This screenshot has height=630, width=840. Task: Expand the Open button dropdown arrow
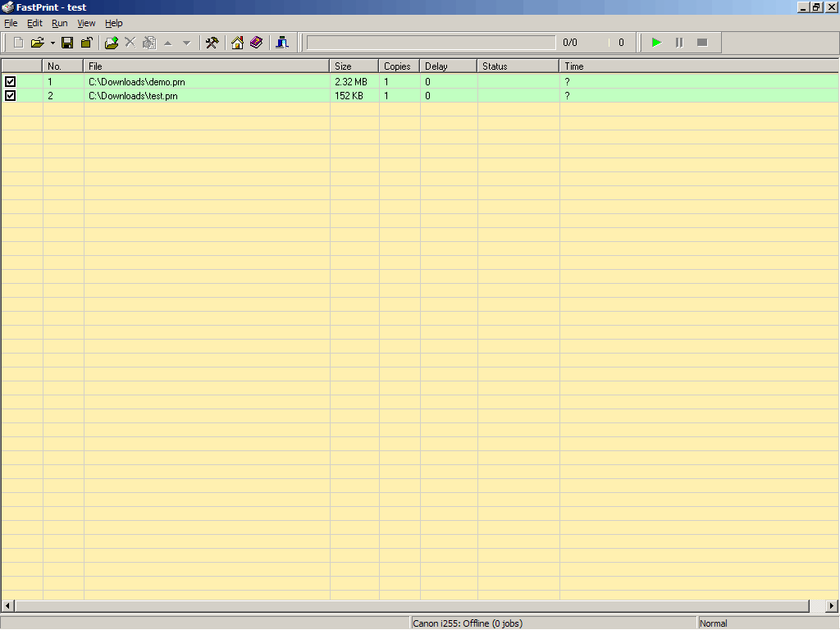52,43
